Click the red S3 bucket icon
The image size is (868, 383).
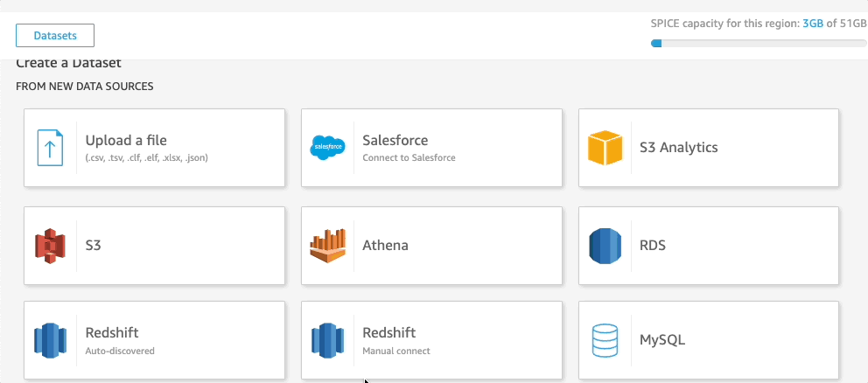[x=50, y=245]
